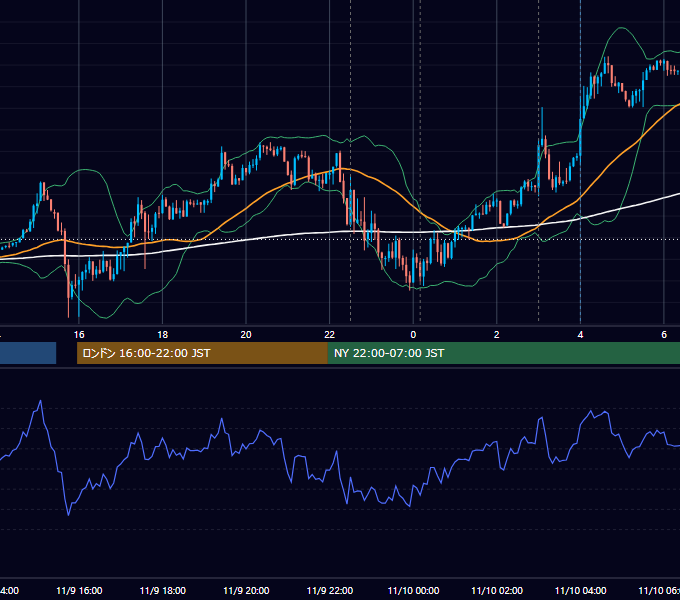
Task: Click the '11/9 16:00' date label
Action: click(x=79, y=590)
